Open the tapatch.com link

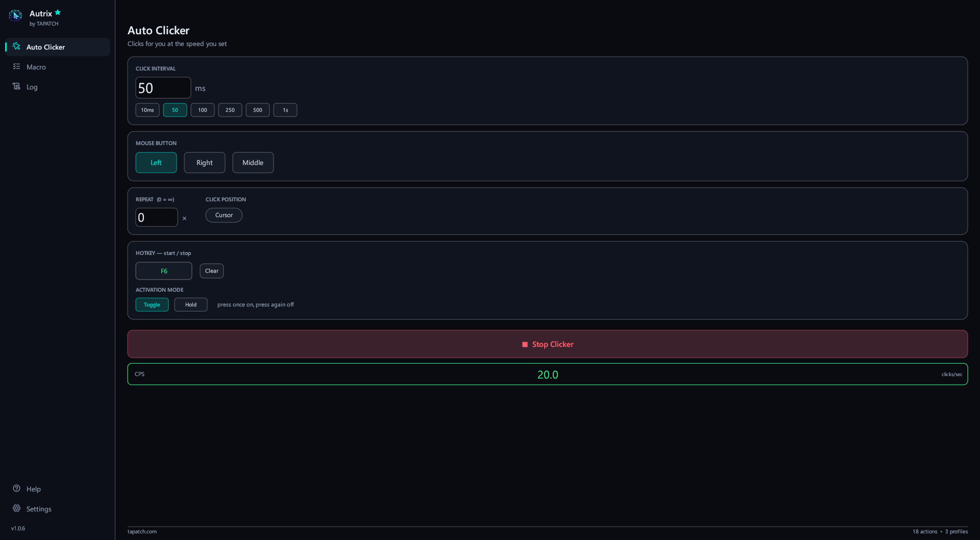coord(142,531)
